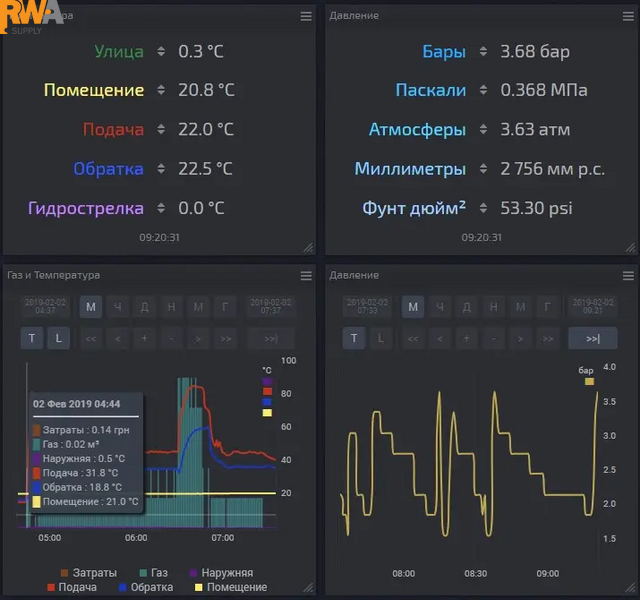Viewport: 640px width, 600px height.
Task: Jump back far with << in gas chart
Action: (91, 338)
